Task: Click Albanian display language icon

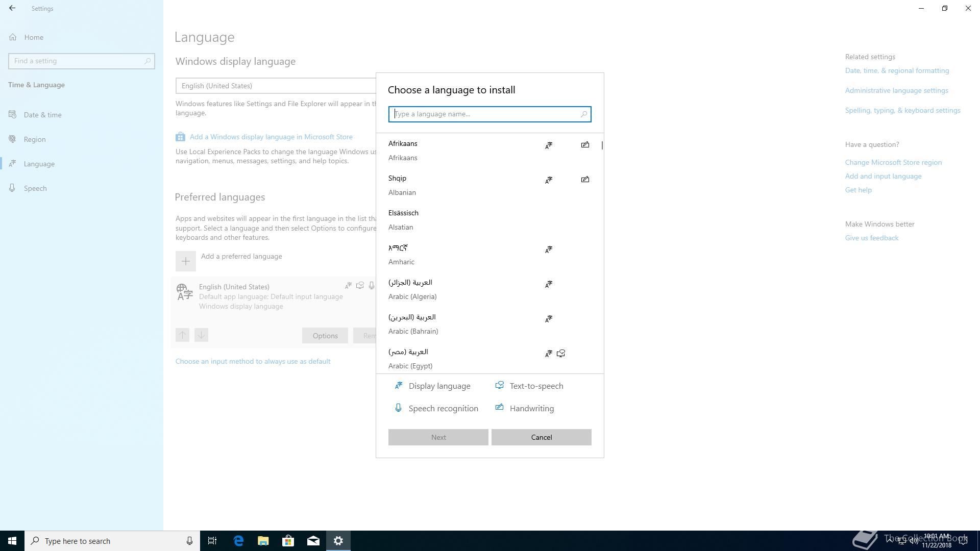Action: pos(549,180)
